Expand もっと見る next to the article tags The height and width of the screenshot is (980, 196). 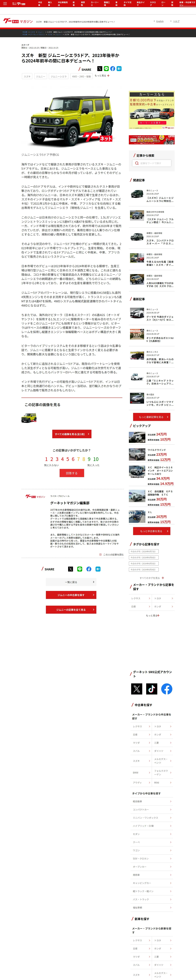point(102,76)
